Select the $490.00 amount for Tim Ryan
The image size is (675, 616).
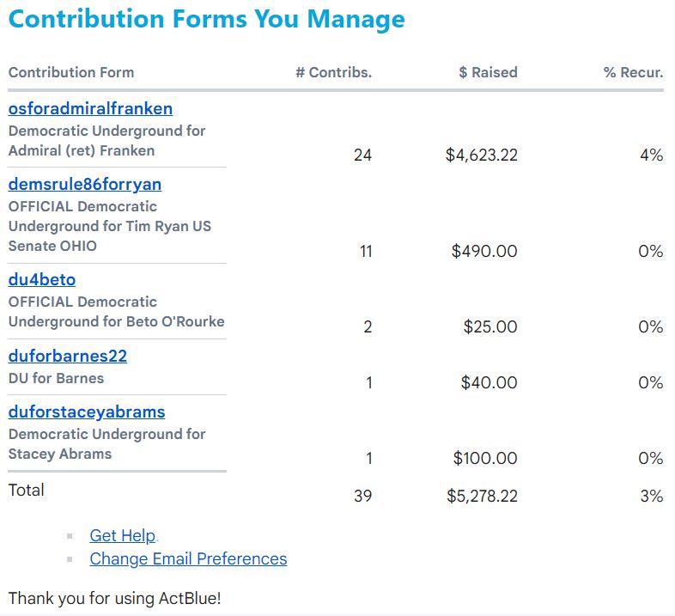tap(484, 251)
